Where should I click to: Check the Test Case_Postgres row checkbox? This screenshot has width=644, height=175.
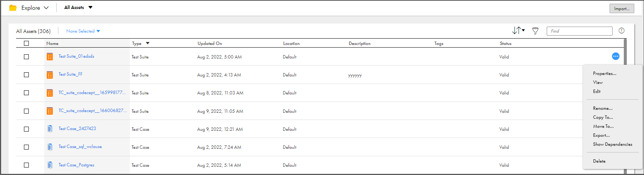click(x=26, y=165)
